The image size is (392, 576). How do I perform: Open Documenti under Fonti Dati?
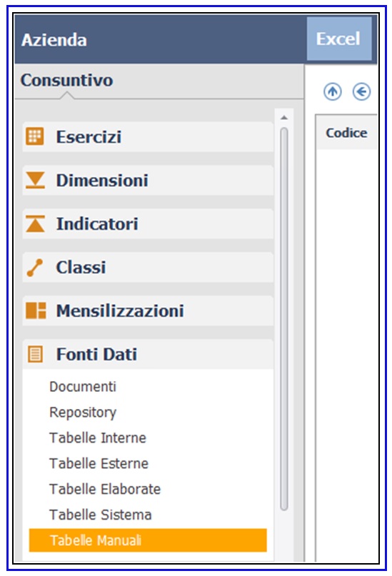click(x=83, y=387)
